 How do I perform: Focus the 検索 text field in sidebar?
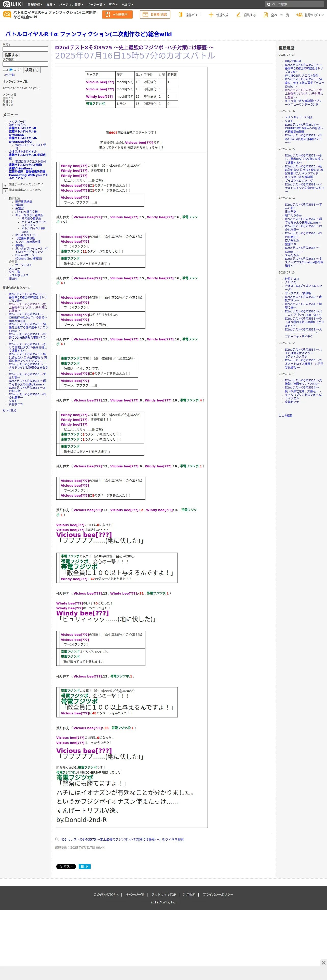pos(25,49)
